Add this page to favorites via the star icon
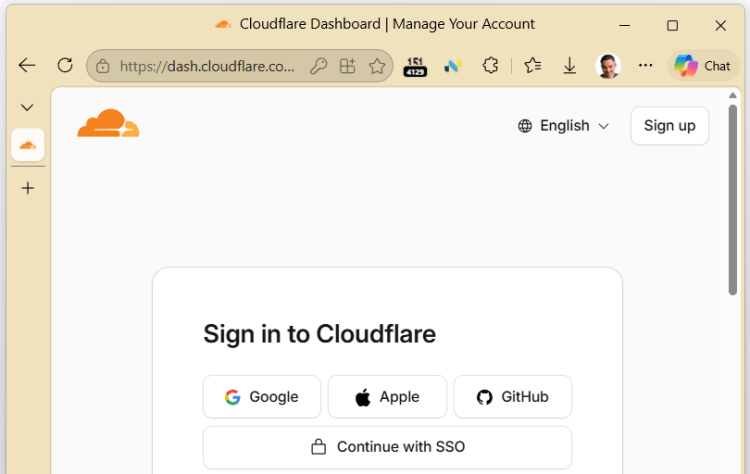The width and height of the screenshot is (750, 474). click(377, 66)
